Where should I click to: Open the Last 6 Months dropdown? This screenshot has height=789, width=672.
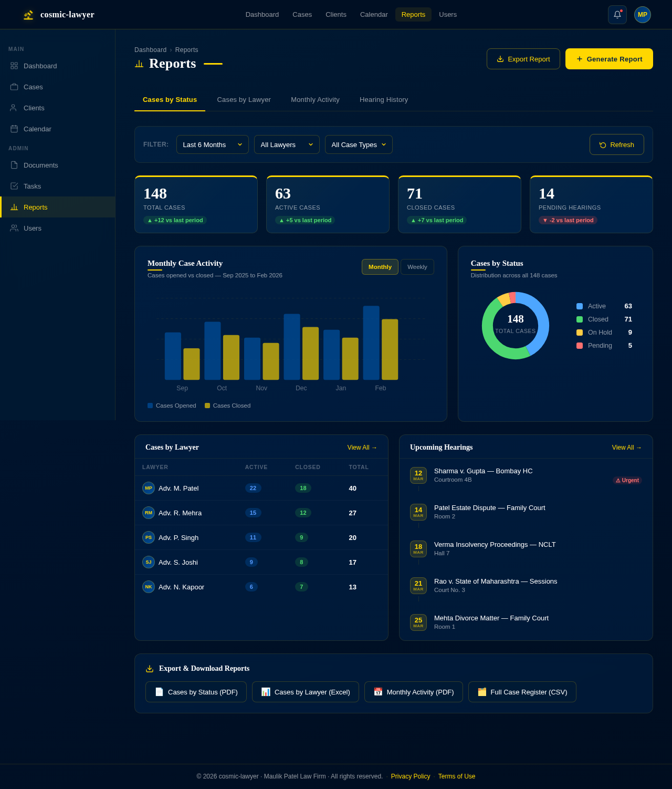[x=212, y=144]
